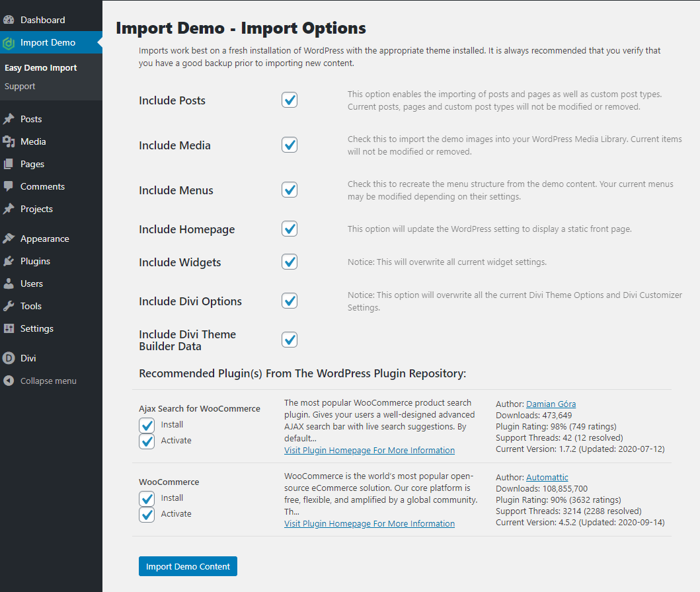Click the Projects pin icon
The width and height of the screenshot is (700, 592).
pos(9,209)
